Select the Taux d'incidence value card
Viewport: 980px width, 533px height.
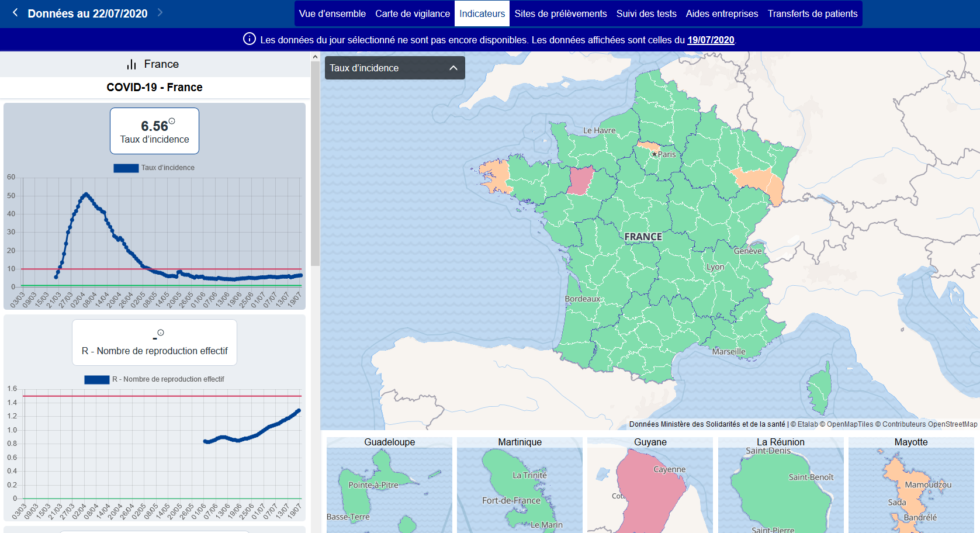154,131
